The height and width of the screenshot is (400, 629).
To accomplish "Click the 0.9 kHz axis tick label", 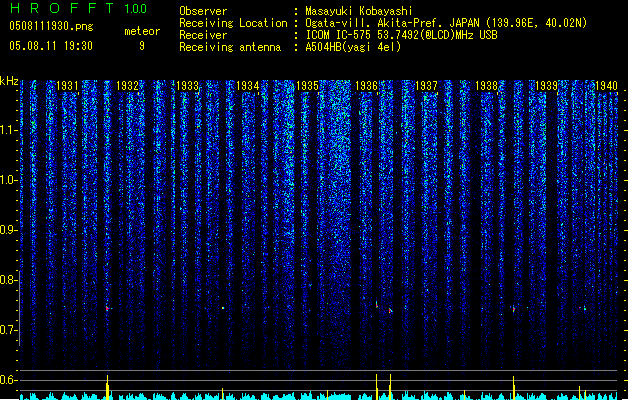I will 8,230.
